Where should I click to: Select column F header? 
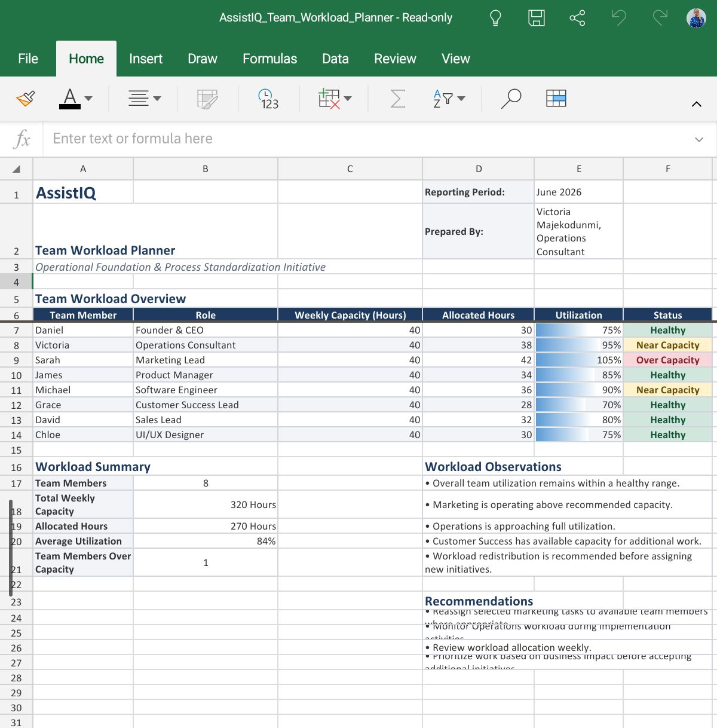click(x=667, y=169)
